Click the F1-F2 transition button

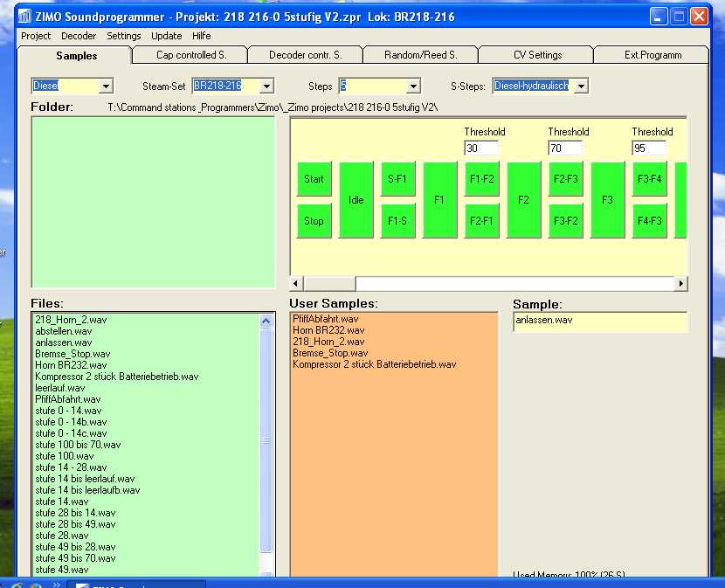(x=482, y=179)
